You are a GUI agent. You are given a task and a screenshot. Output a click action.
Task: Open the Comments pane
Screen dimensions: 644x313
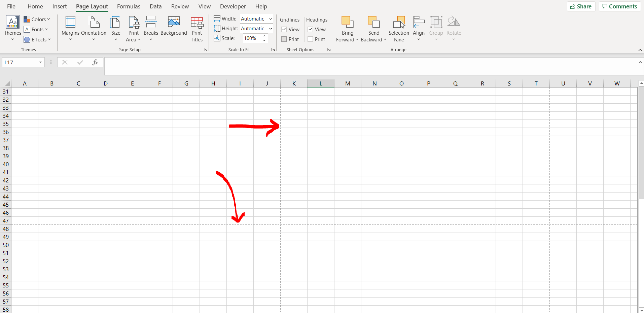[x=619, y=6]
